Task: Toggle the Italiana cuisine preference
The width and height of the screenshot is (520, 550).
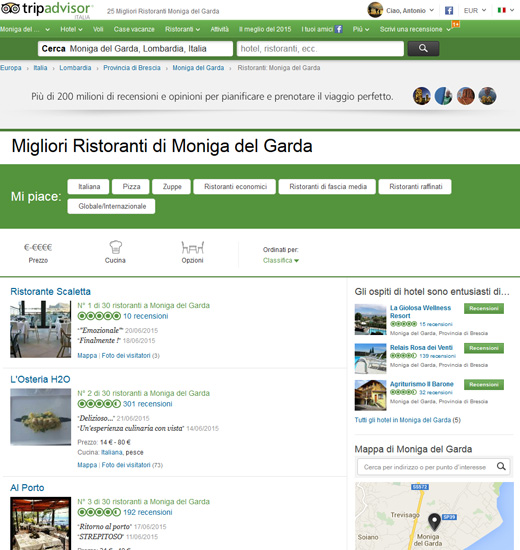Action: 89,187
